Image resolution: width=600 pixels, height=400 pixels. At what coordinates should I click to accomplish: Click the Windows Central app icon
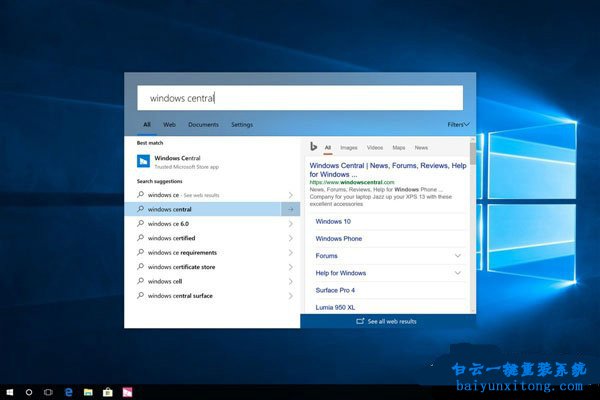tap(143, 161)
